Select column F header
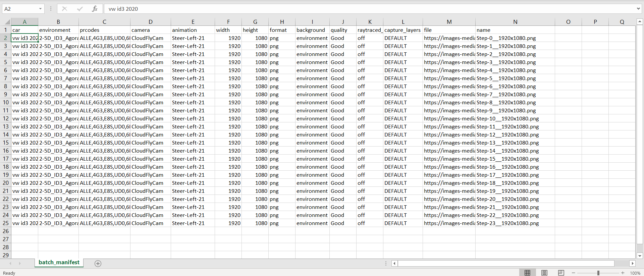The height and width of the screenshot is (276, 644). [228, 22]
